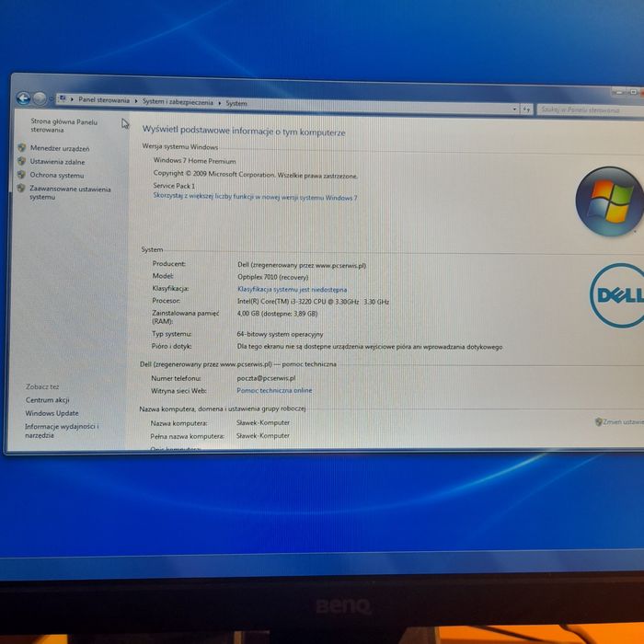Image resolution: width=644 pixels, height=644 pixels.
Task: Click shield icon next to Zmień ustawienia
Action: click(x=598, y=421)
